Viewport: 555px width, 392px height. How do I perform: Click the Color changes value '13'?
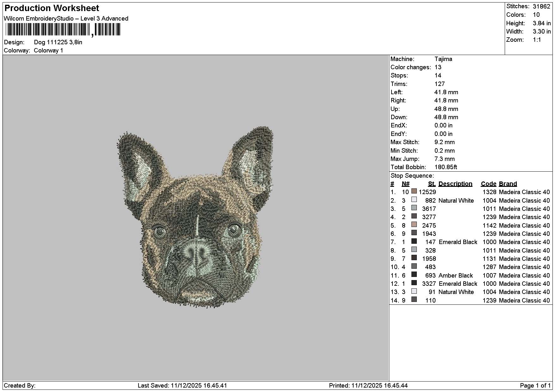438,67
